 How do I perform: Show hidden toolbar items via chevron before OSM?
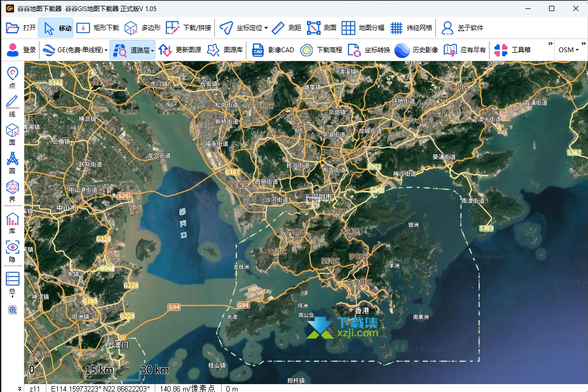click(551, 44)
